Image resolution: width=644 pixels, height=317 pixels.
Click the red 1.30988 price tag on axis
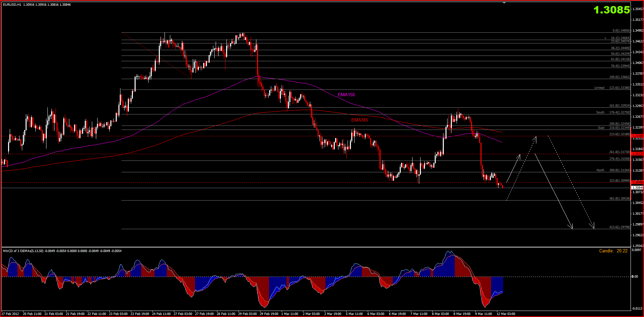(638, 182)
